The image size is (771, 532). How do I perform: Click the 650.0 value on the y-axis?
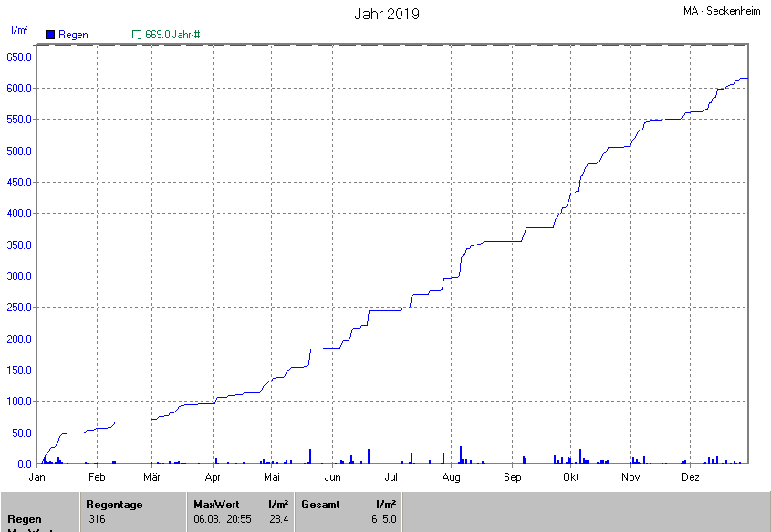[x=19, y=57]
